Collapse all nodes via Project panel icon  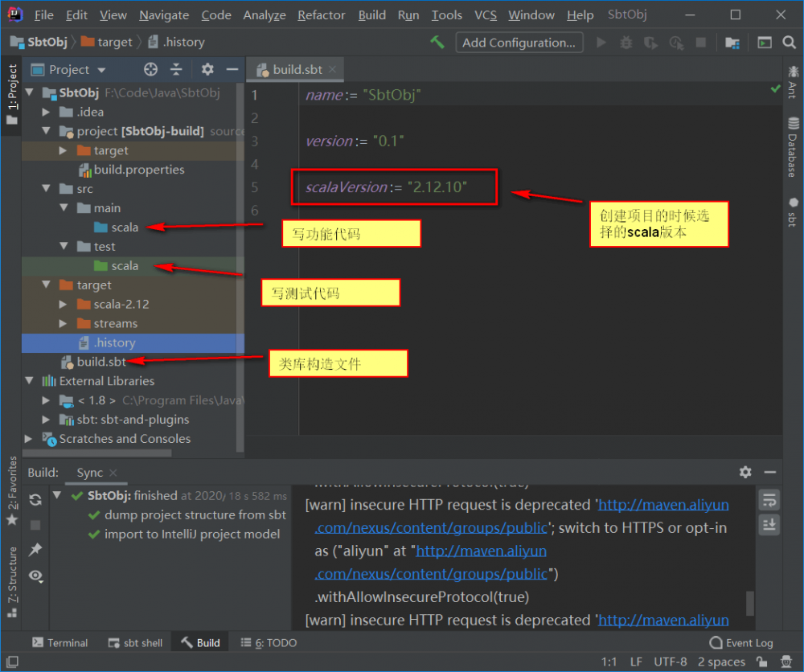coord(174,70)
